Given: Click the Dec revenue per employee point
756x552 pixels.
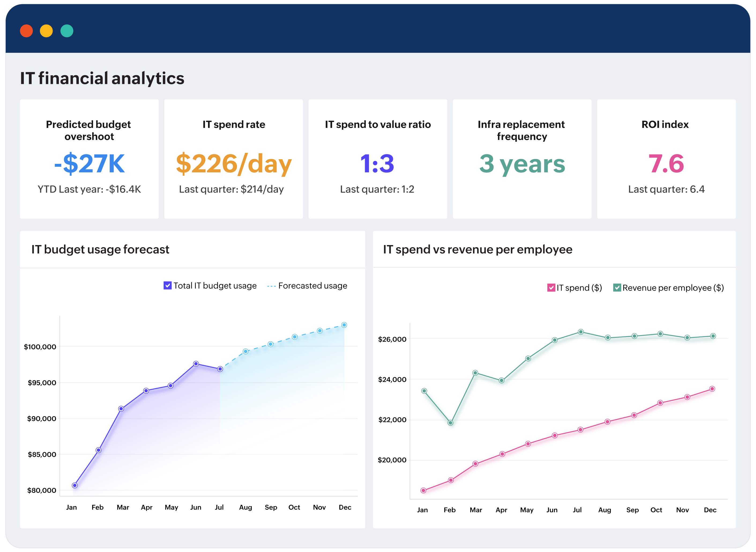Looking at the screenshot, I should point(713,336).
